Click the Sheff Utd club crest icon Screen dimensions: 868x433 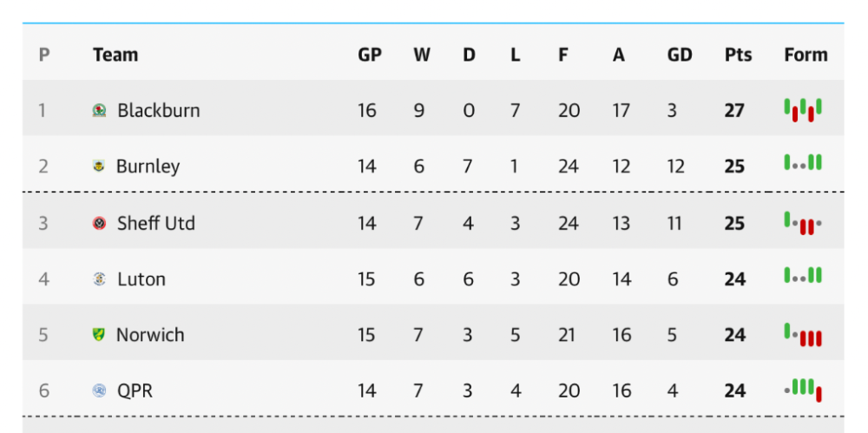[x=99, y=223]
